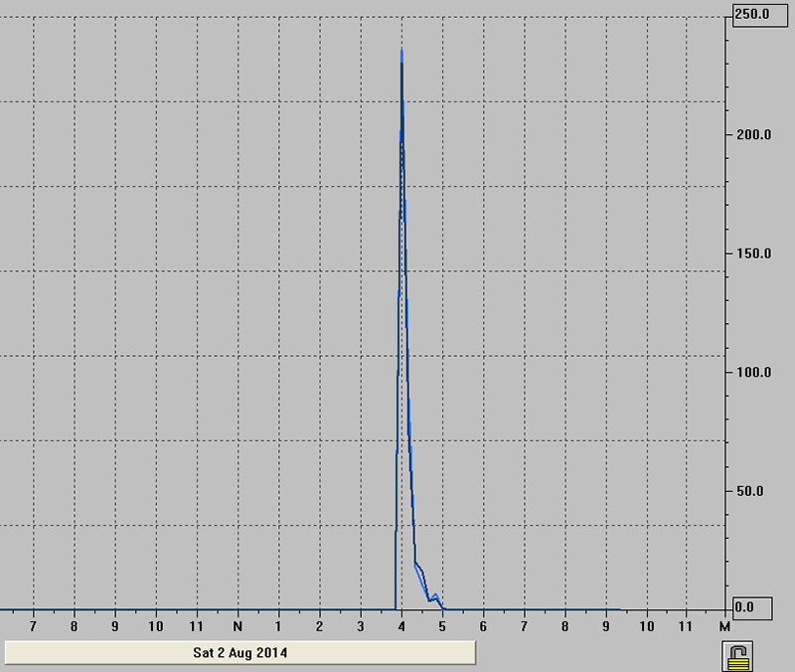This screenshot has width=795, height=672.
Task: Open the Sat 2 Aug 2014 date bar
Action: tap(240, 653)
